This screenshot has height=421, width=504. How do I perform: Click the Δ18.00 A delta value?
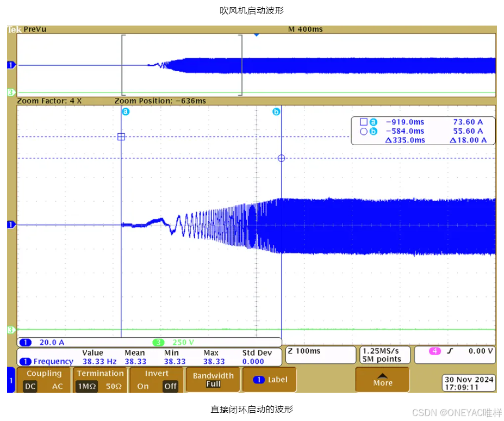click(468, 140)
